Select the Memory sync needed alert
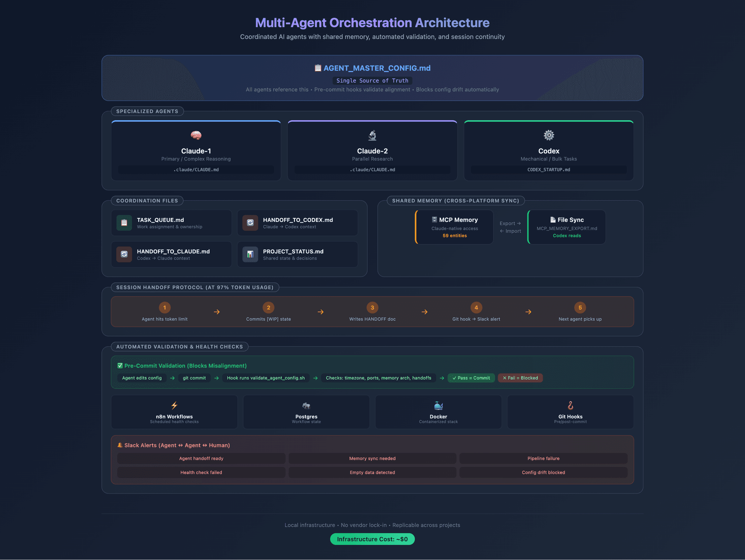The image size is (745, 560). point(372,458)
